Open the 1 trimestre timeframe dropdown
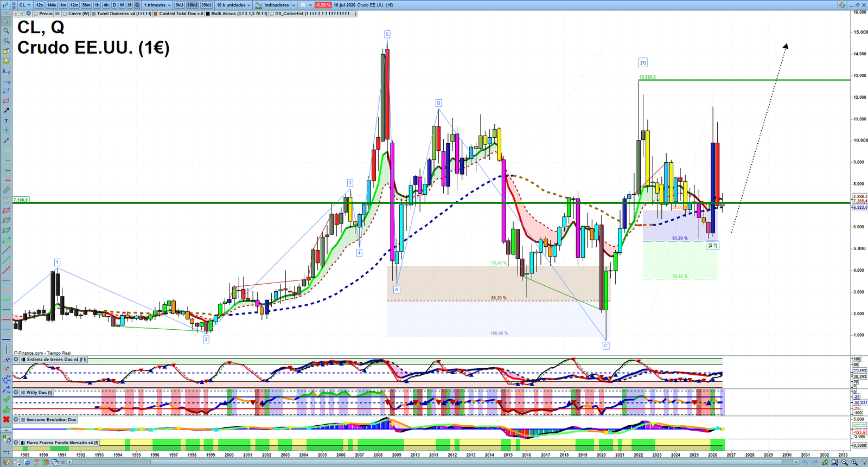 pyautogui.click(x=157, y=5)
